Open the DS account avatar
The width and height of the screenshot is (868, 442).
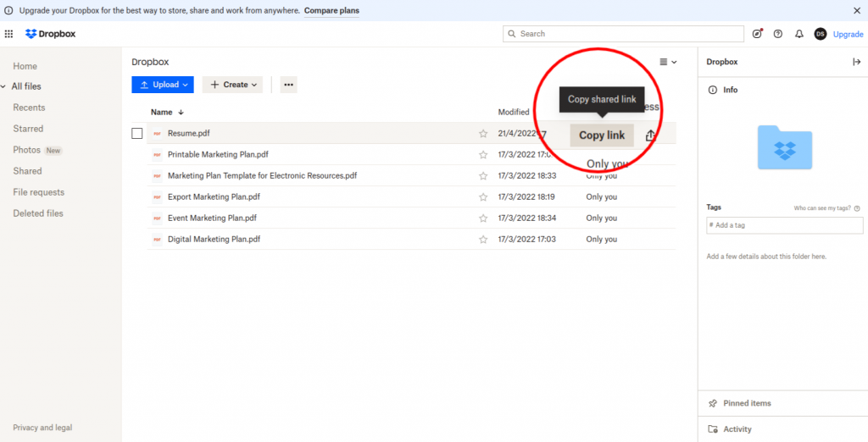click(820, 34)
